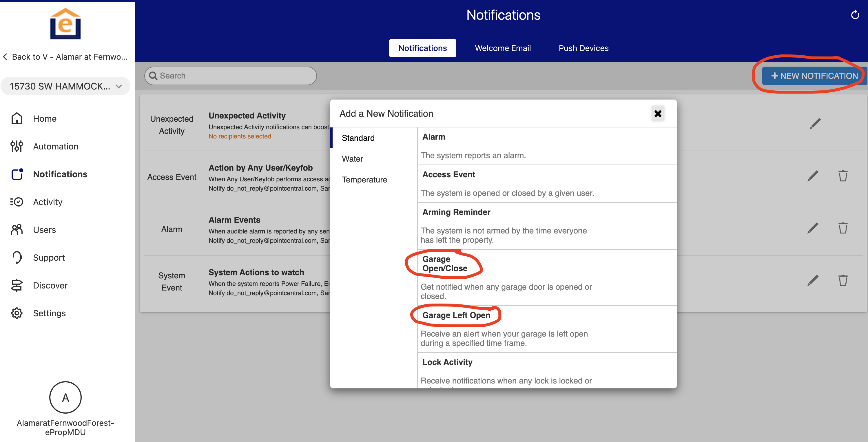Viewport: 868px width, 442px height.
Task: Switch to the Welcome Email tab
Action: coord(502,48)
